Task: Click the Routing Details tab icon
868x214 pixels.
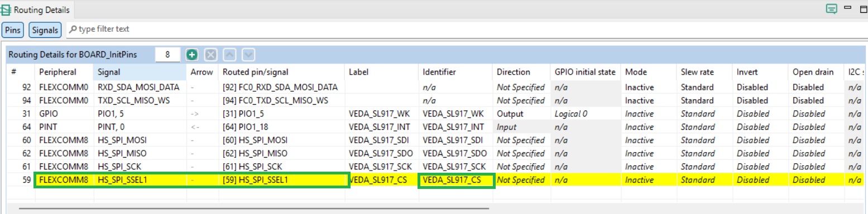Action: (x=6, y=9)
